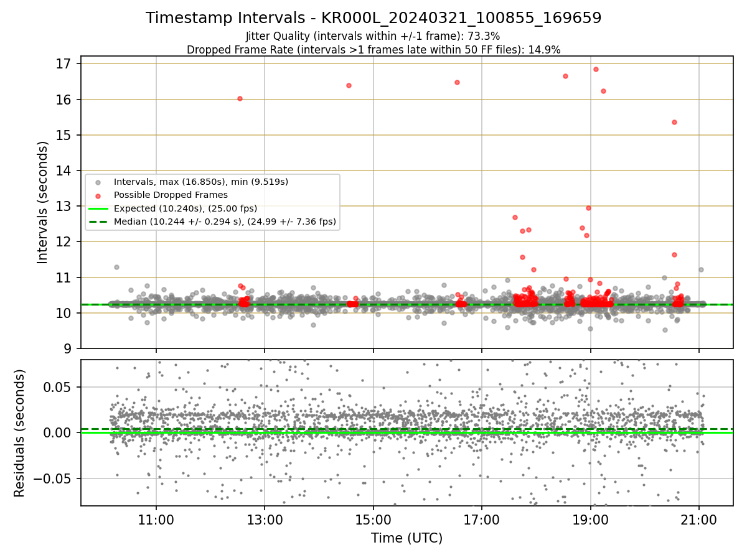
Task: Click the '19:00' x-axis tick label
Action: tap(590, 520)
